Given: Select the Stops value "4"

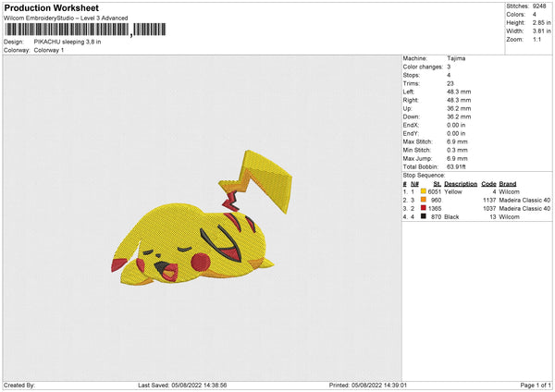Looking at the screenshot, I should click(x=449, y=75).
